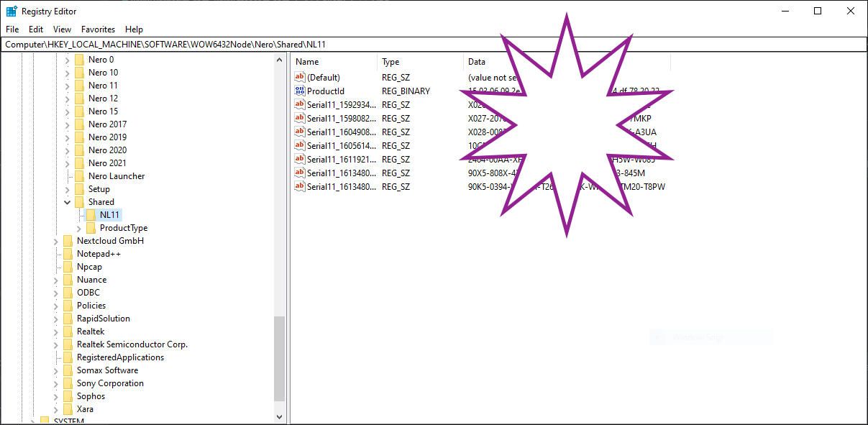The height and width of the screenshot is (425, 868).
Task: Click the Nero Launcher folder icon
Action: pos(80,176)
